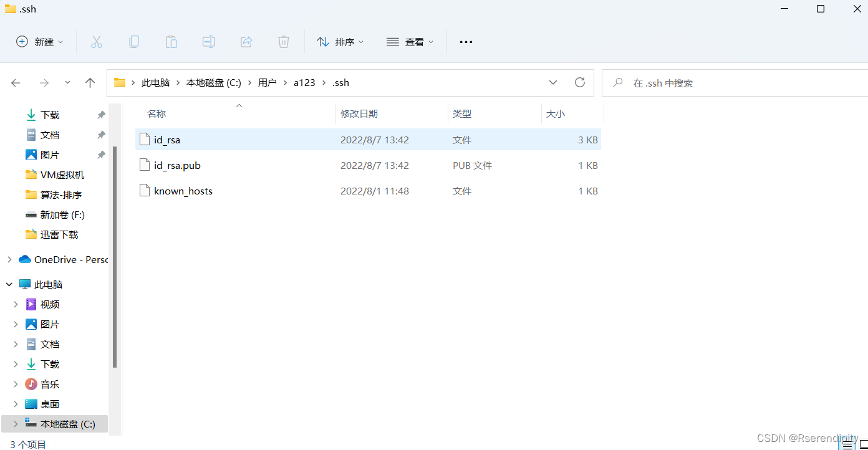The image size is (868, 450).
Task: Refresh the .ssh folder view
Action: [580, 82]
